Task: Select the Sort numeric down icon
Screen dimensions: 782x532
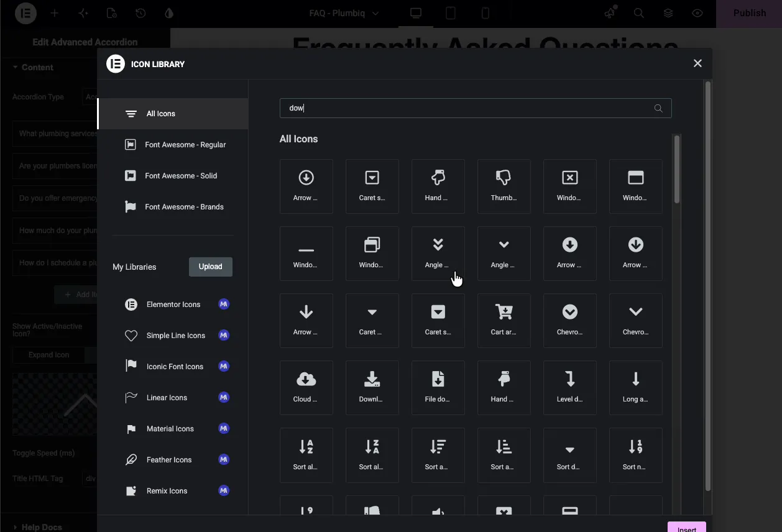Action: click(635, 455)
